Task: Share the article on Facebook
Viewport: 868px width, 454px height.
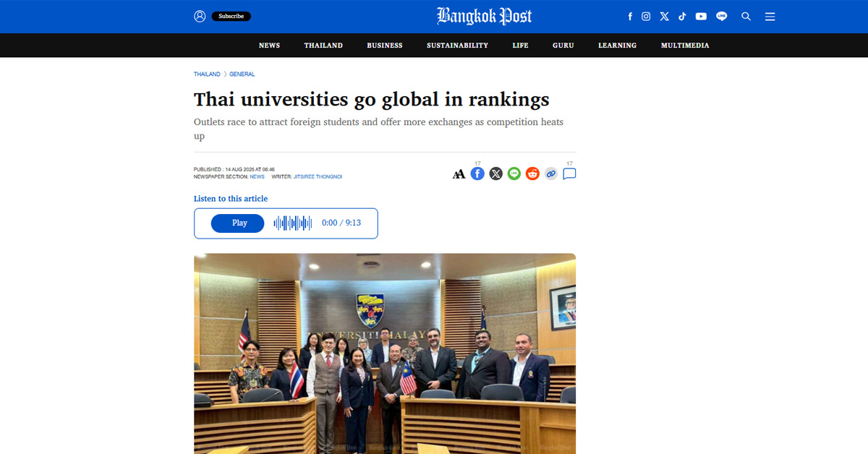Action: point(477,174)
